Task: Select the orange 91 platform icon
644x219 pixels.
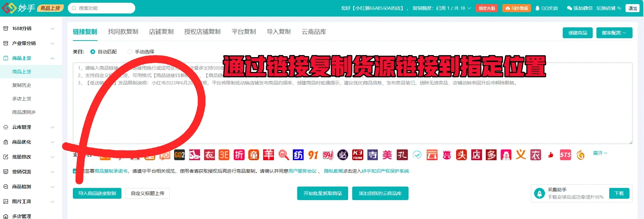Action: [313, 155]
